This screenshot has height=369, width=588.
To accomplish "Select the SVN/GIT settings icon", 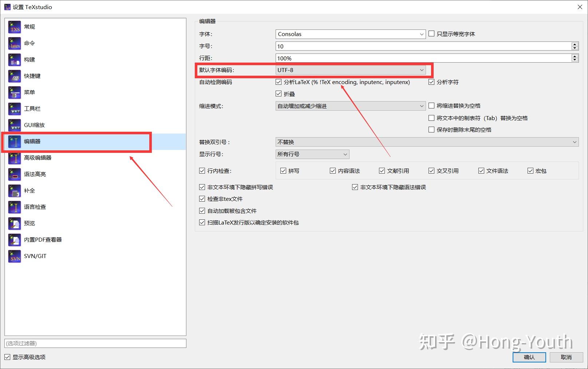I will pos(35,256).
